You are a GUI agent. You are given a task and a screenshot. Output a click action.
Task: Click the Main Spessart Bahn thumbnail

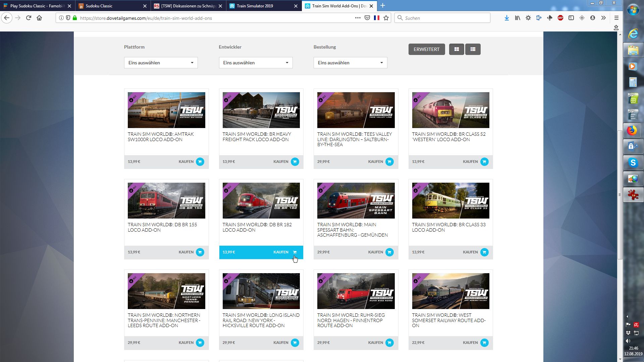pyautogui.click(x=356, y=200)
